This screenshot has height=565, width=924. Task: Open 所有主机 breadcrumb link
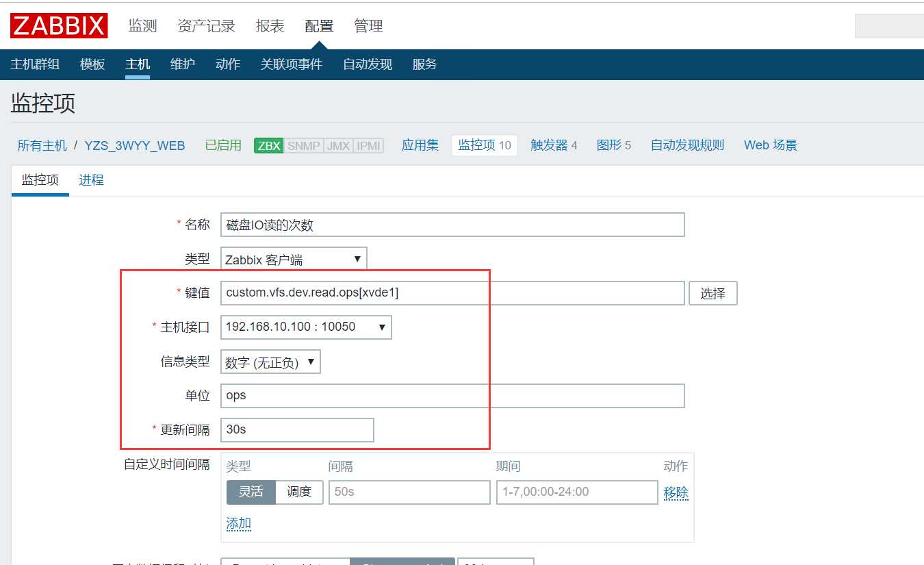[42, 145]
